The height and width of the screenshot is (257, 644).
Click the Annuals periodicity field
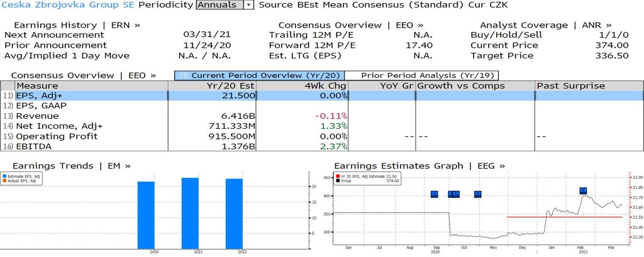220,5
